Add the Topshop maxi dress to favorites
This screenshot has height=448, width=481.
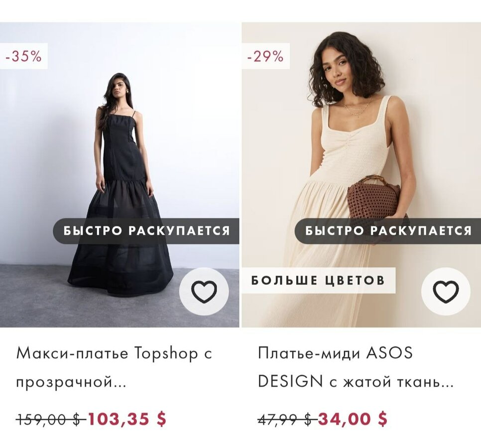click(204, 292)
